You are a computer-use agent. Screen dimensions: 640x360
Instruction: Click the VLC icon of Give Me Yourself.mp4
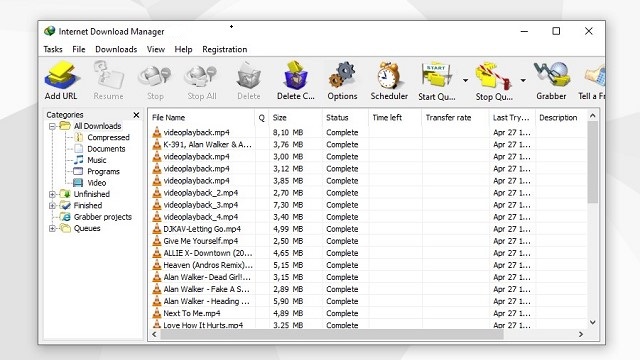tap(157, 241)
